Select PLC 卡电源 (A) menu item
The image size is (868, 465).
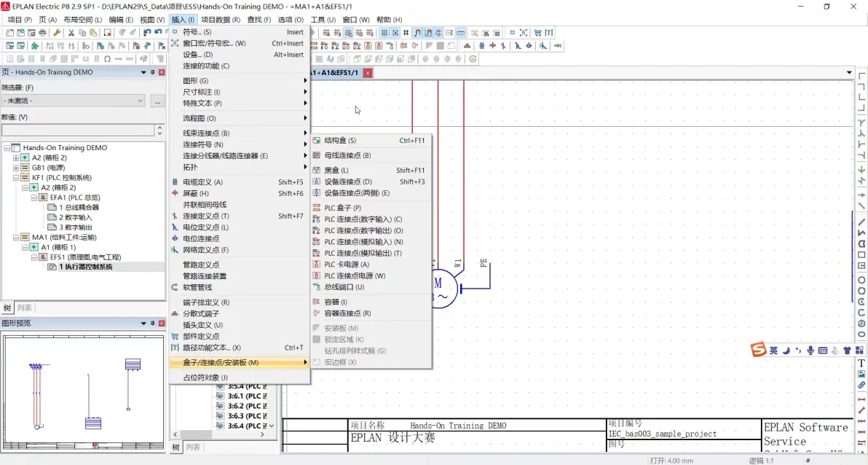click(x=371, y=265)
